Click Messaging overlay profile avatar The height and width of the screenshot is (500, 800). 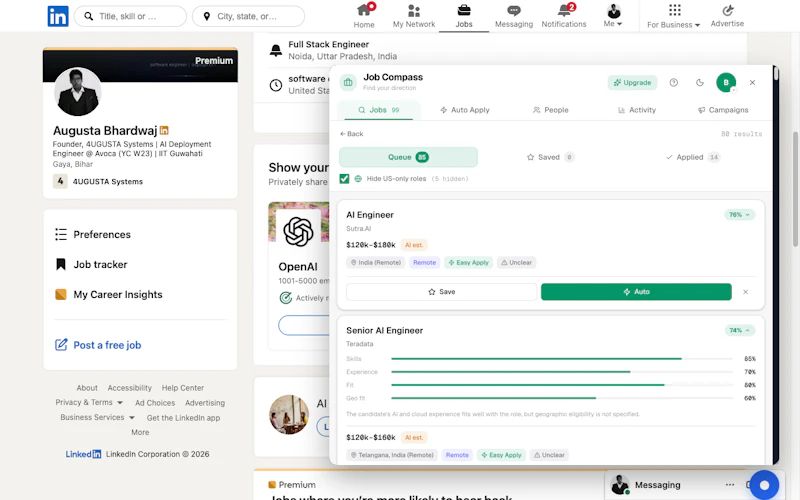pos(620,485)
